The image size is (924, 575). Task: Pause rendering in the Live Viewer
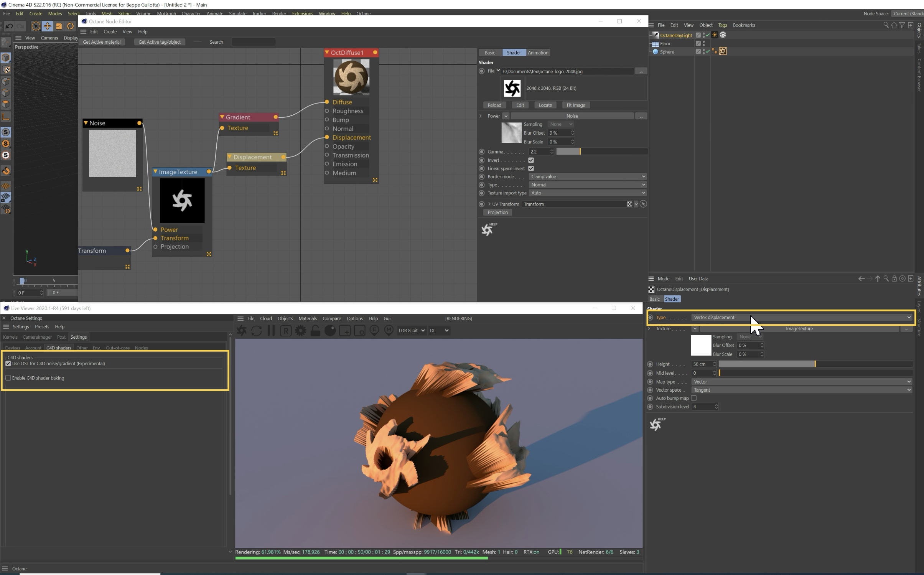(271, 331)
